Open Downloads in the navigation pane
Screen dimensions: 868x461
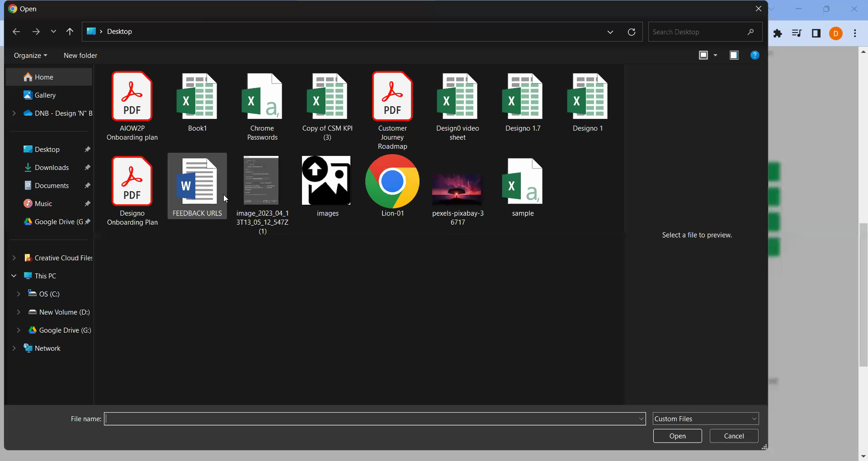point(52,167)
